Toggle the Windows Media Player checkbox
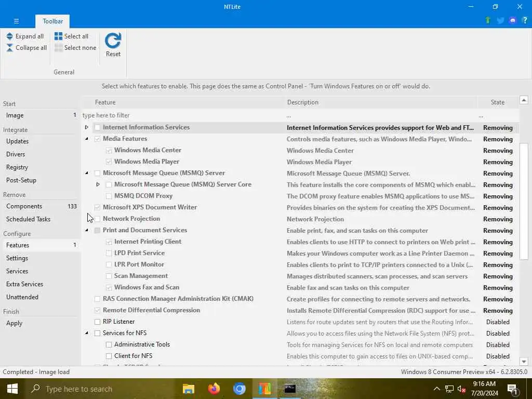The image size is (532, 399). [x=109, y=162]
